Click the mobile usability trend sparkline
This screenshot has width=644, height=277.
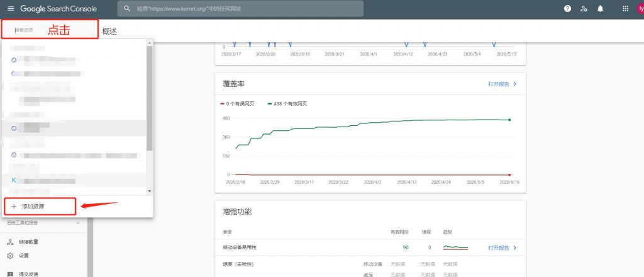(455, 247)
